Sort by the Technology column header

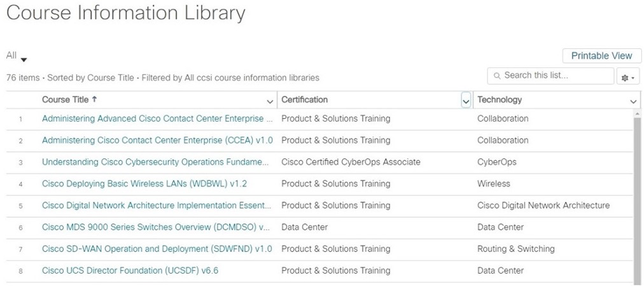499,99
